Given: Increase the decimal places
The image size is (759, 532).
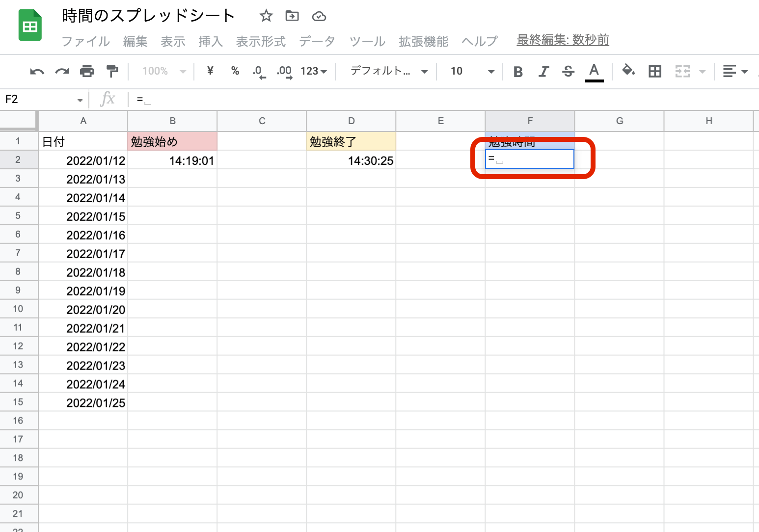Looking at the screenshot, I should (284, 72).
